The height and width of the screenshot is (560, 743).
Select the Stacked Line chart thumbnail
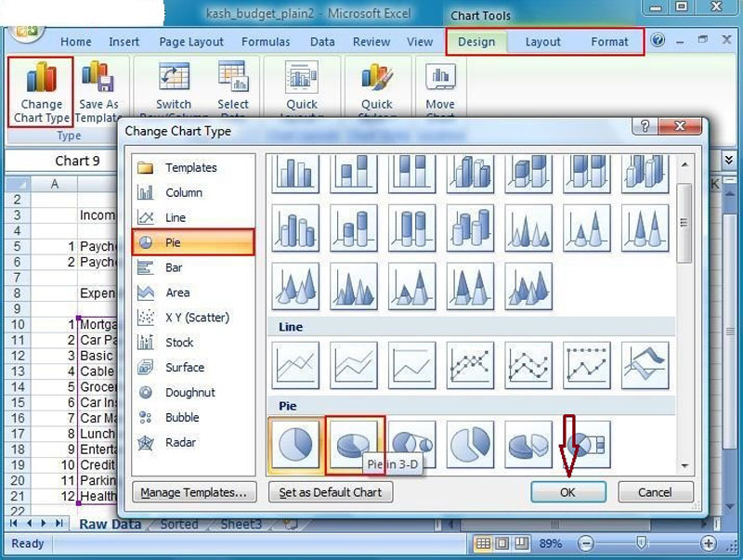[x=354, y=365]
